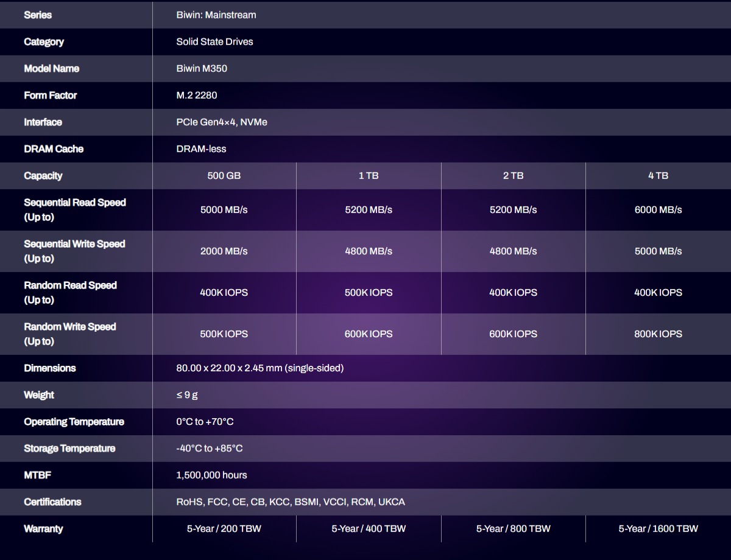Select the PCIe Gen4×4, NVMe interface text
This screenshot has width=731, height=560.
tap(222, 122)
